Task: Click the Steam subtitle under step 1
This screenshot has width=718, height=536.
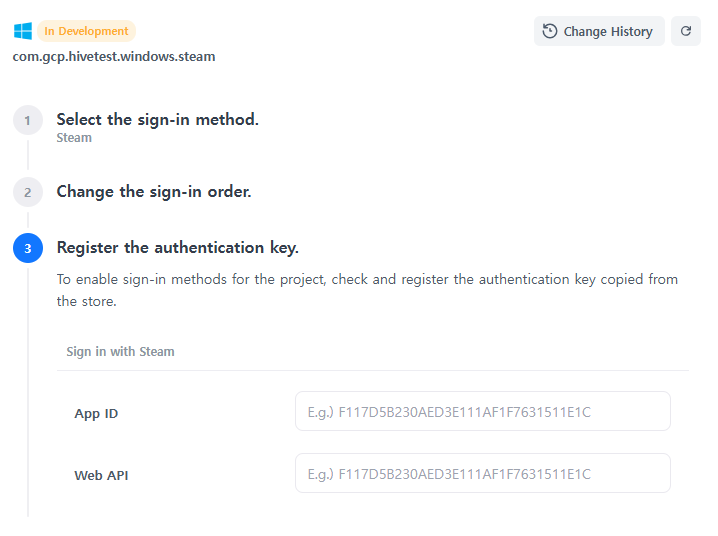Action: 74,138
